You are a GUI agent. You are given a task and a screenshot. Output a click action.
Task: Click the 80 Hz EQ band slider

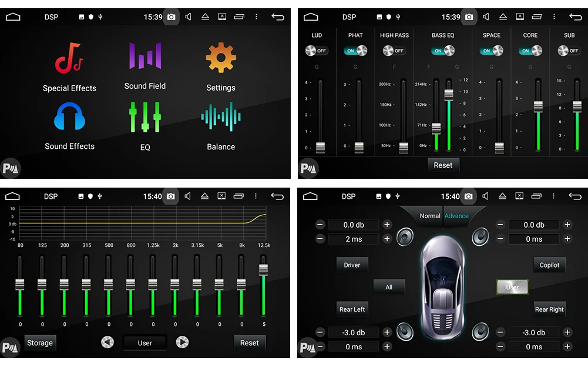point(20,285)
